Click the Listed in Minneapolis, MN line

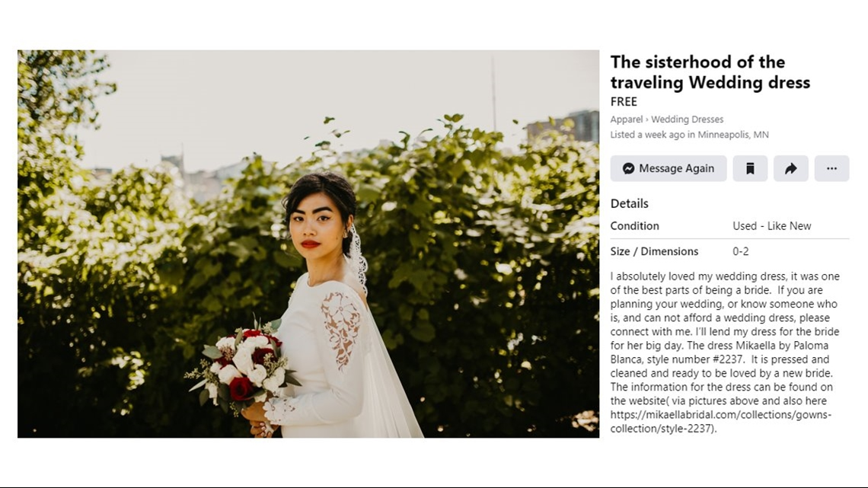689,135
